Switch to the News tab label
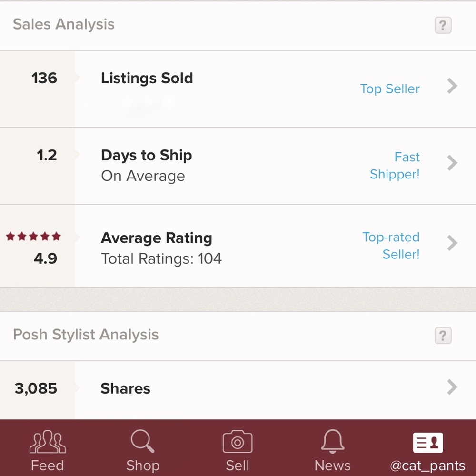Screen dimensions: 476x476 (333, 466)
